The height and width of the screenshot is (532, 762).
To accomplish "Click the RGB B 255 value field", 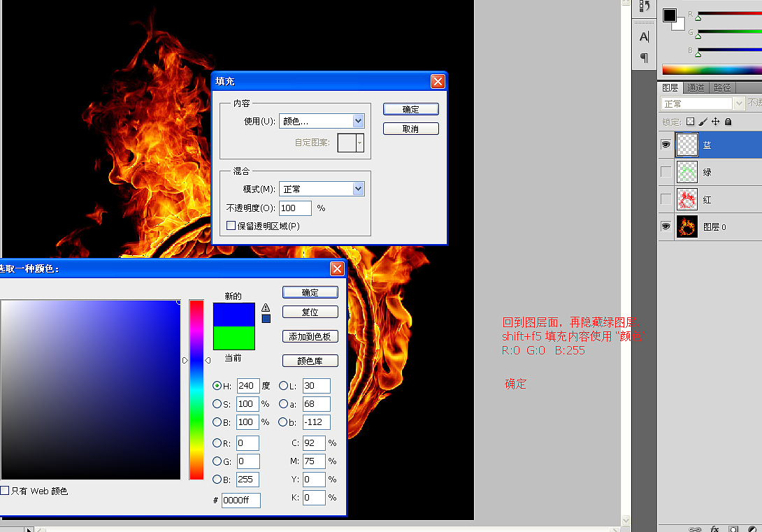I will [x=248, y=480].
